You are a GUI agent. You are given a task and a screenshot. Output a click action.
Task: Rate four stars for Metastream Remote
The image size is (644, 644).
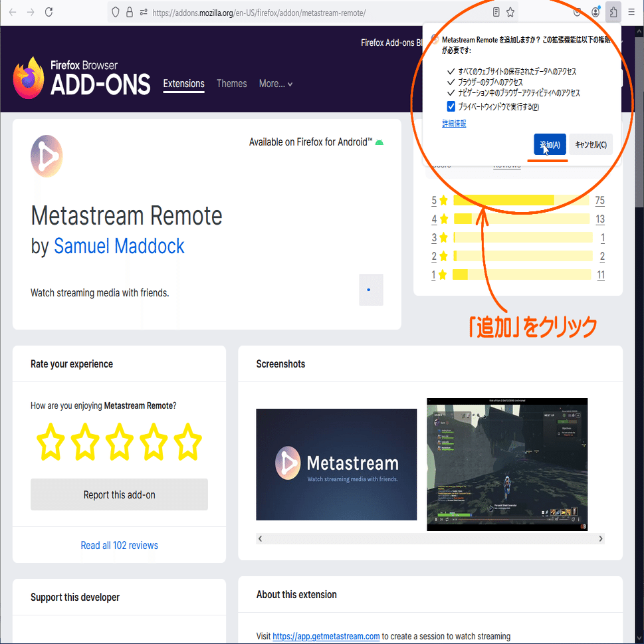click(x=154, y=442)
